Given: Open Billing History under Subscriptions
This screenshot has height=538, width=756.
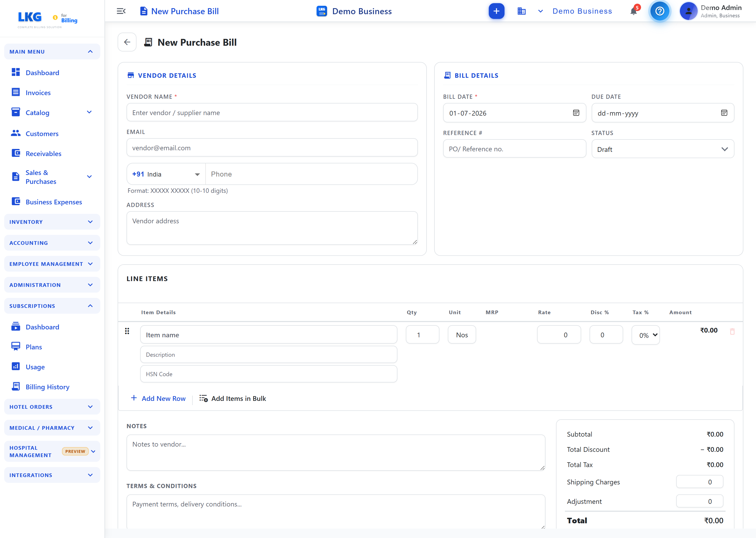Looking at the screenshot, I should coord(47,387).
